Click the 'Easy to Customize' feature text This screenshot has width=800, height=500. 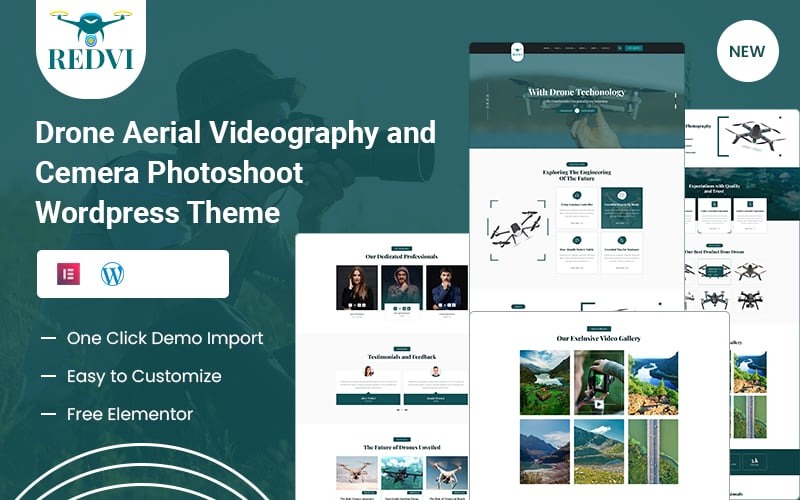(144, 376)
